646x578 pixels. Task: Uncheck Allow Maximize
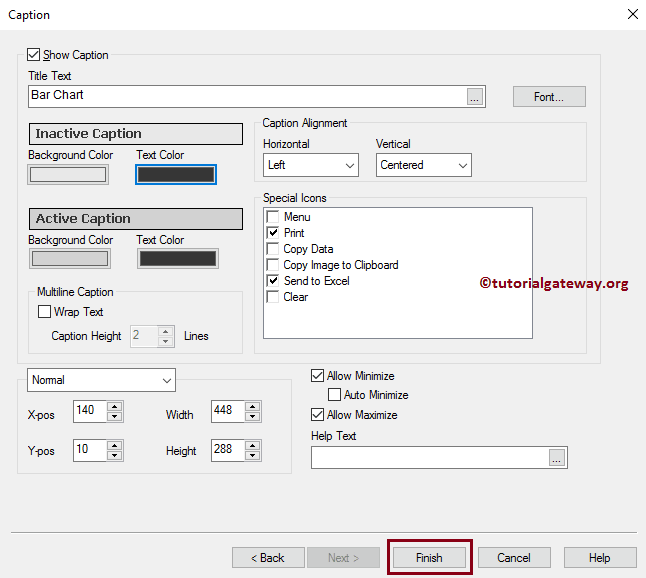[x=317, y=414]
